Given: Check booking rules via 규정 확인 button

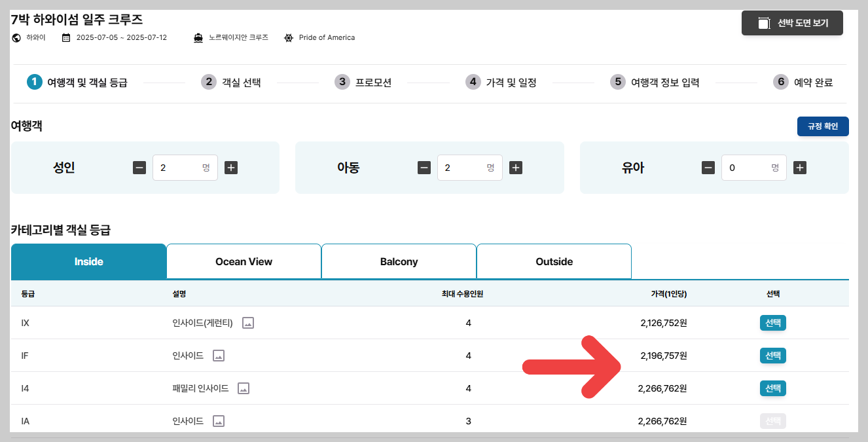Looking at the screenshot, I should tap(823, 126).
